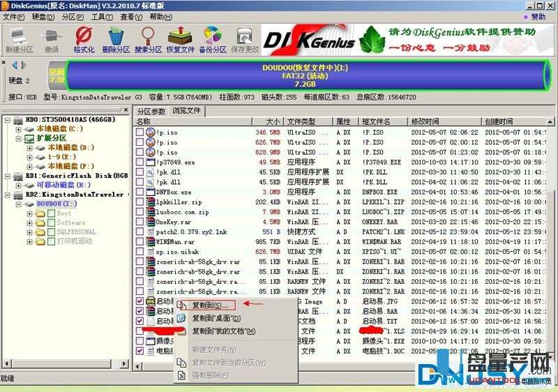This screenshot has height=392, width=558.
Task: Open the 搜索分区 (Search Partition) tool
Action: 148,38
